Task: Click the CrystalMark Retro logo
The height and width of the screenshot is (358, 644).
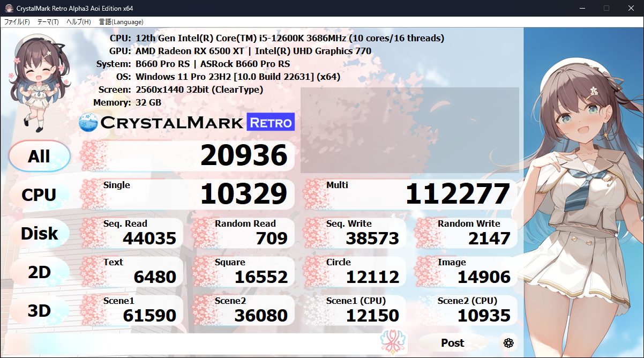Action: click(186, 123)
